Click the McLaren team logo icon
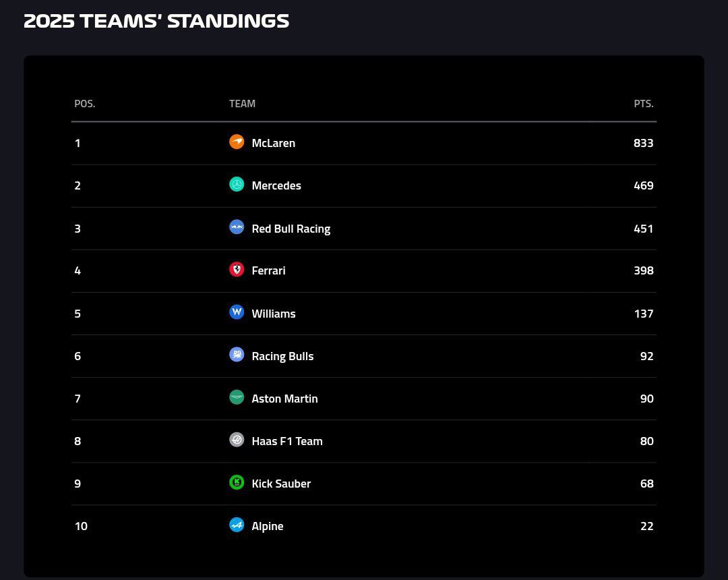Viewport: 728px width, 580px height. 237,142
